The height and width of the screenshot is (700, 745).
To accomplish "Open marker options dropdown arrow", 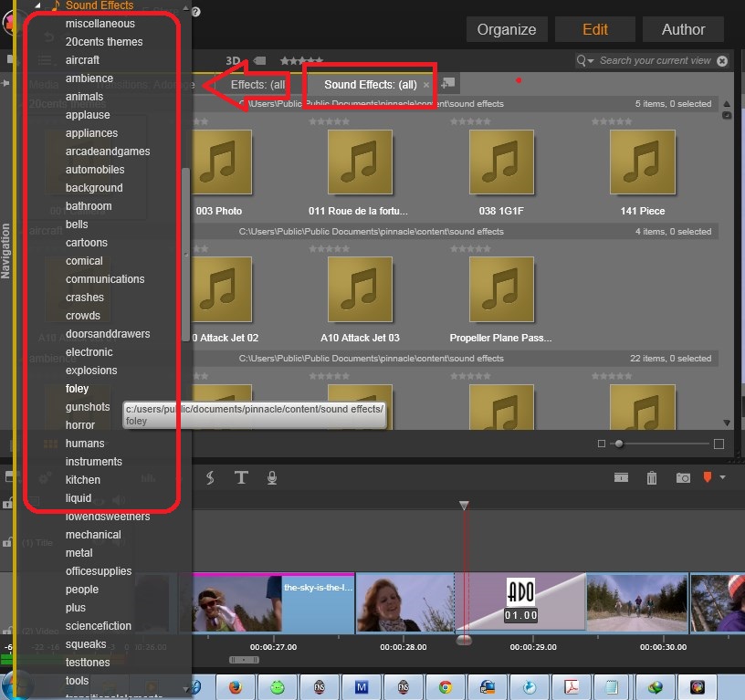I will pyautogui.click(x=723, y=477).
